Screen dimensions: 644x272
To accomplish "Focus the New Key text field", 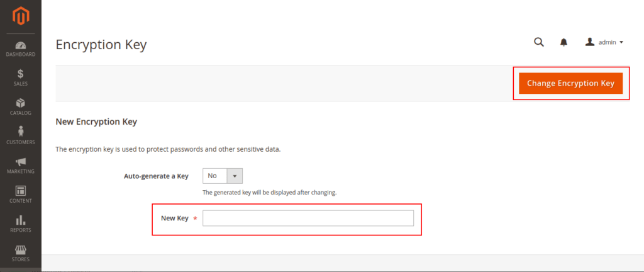I will coord(308,218).
